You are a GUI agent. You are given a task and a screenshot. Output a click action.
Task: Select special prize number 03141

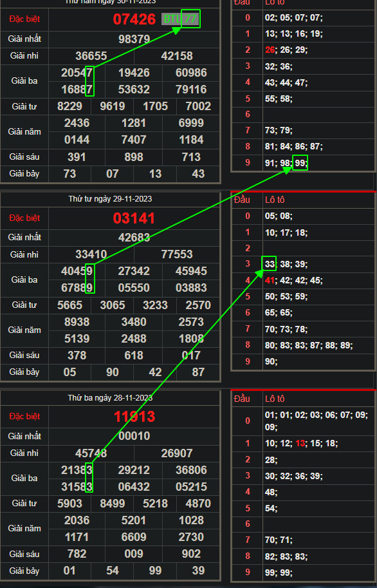point(134,218)
